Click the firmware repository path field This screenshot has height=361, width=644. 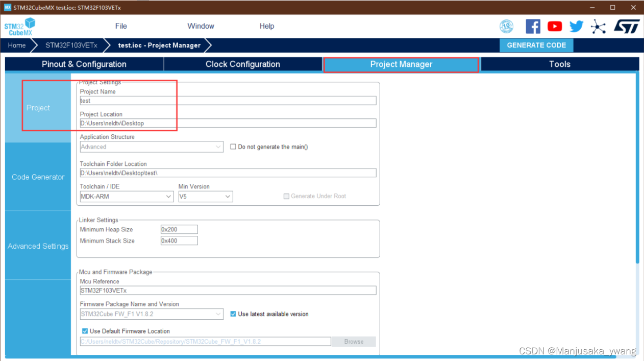(x=206, y=342)
